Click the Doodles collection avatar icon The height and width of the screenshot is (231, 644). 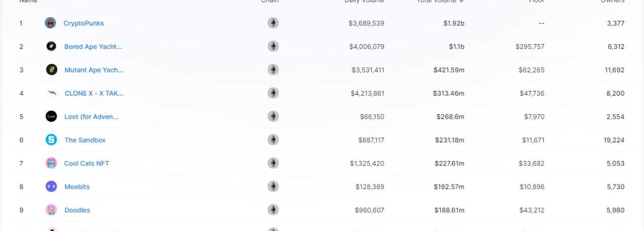click(x=51, y=210)
